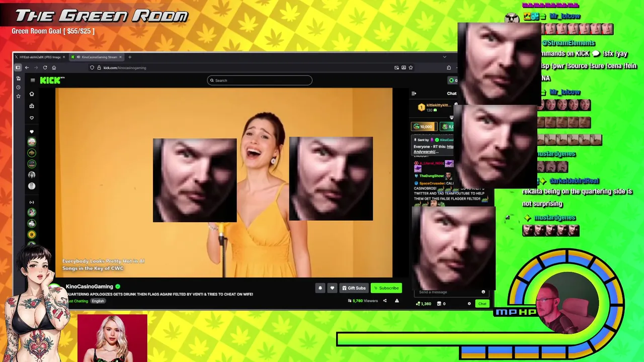Bookmark this page with star icon
Viewport: 644px width, 362px height.
[x=411, y=67]
